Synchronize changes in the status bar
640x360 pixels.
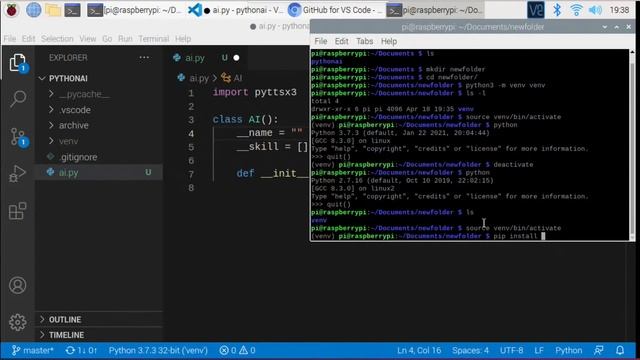coord(81,350)
